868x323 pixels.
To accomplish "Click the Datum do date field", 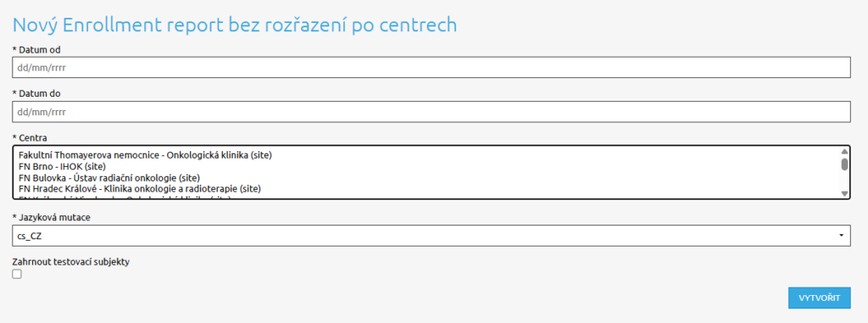I will [x=431, y=111].
